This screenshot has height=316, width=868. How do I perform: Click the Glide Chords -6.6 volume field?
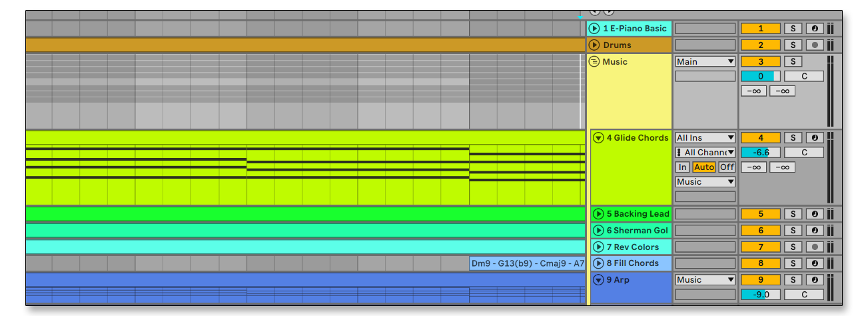(x=760, y=153)
